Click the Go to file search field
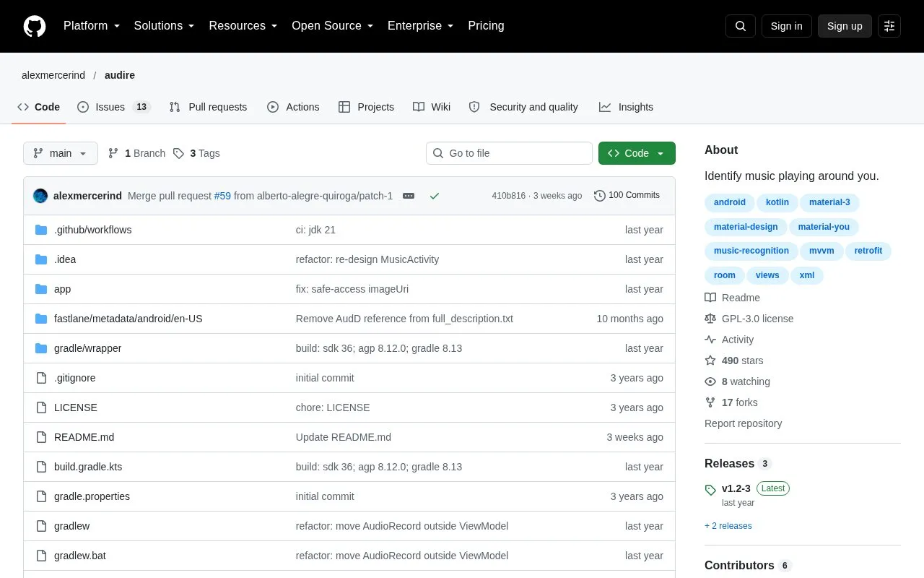The height and width of the screenshot is (578, 924). [509, 153]
